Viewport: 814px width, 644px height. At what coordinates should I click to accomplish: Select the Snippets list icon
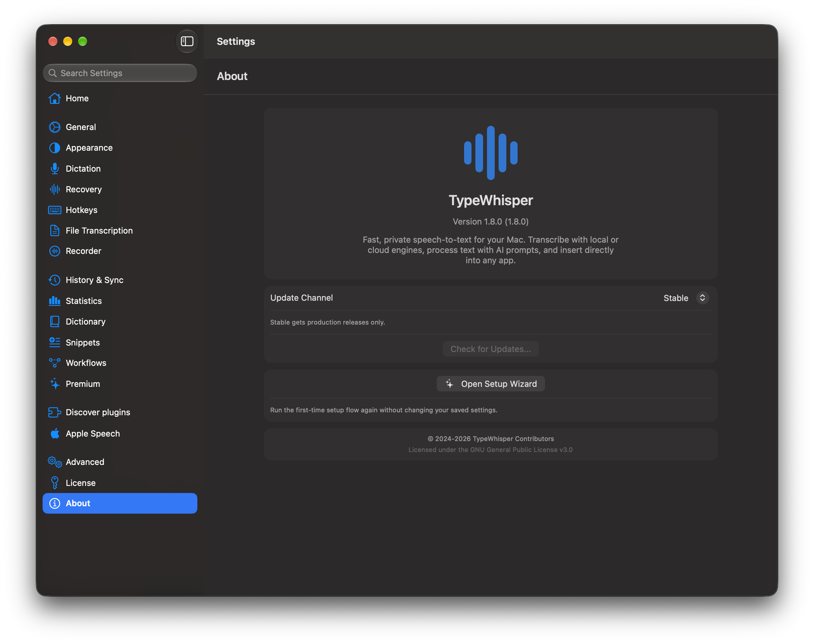tap(55, 342)
